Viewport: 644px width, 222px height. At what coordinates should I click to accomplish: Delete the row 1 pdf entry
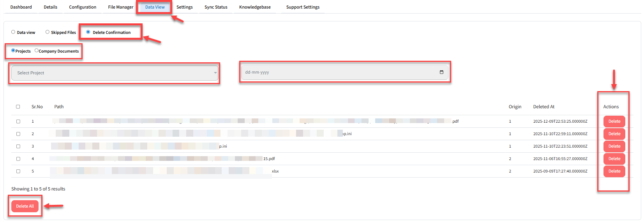[614, 122]
